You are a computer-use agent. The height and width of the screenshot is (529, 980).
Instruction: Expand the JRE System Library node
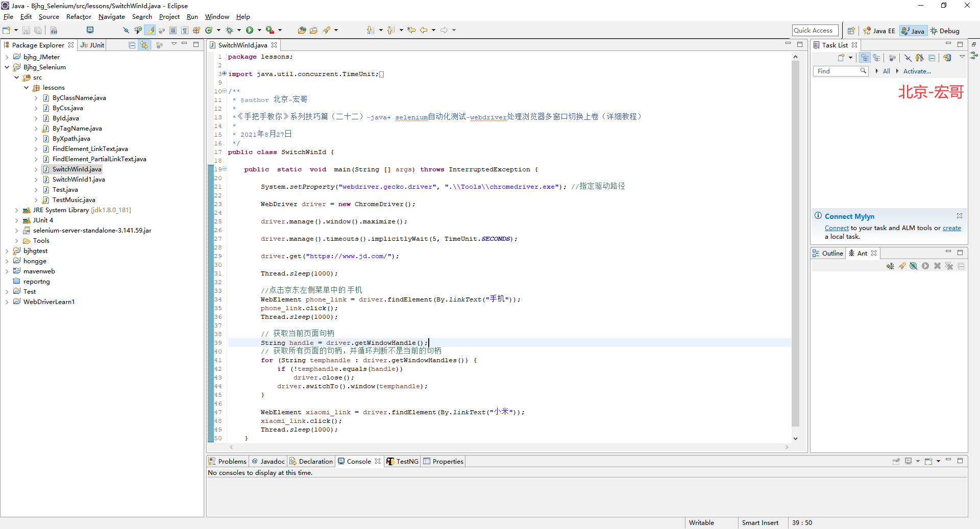coord(16,210)
